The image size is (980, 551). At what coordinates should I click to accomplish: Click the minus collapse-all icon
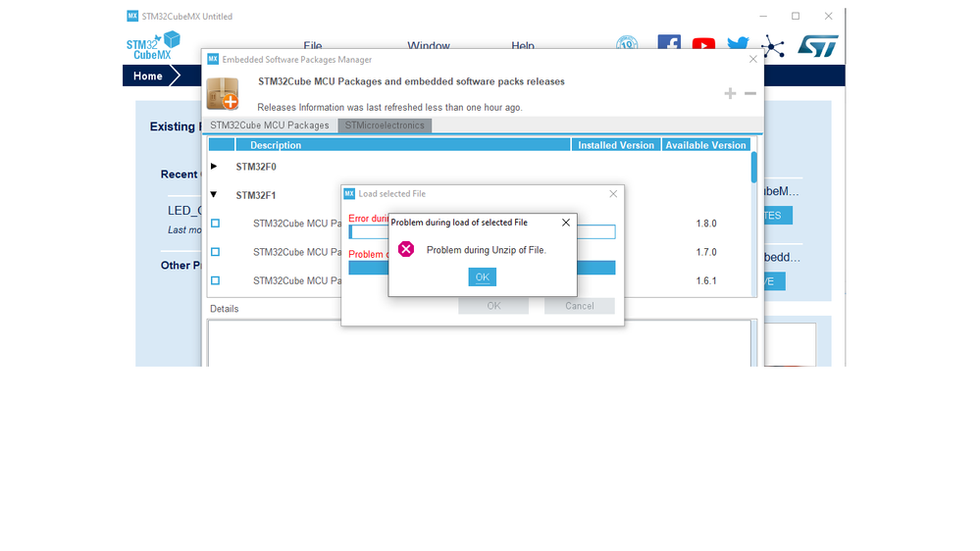pos(750,94)
